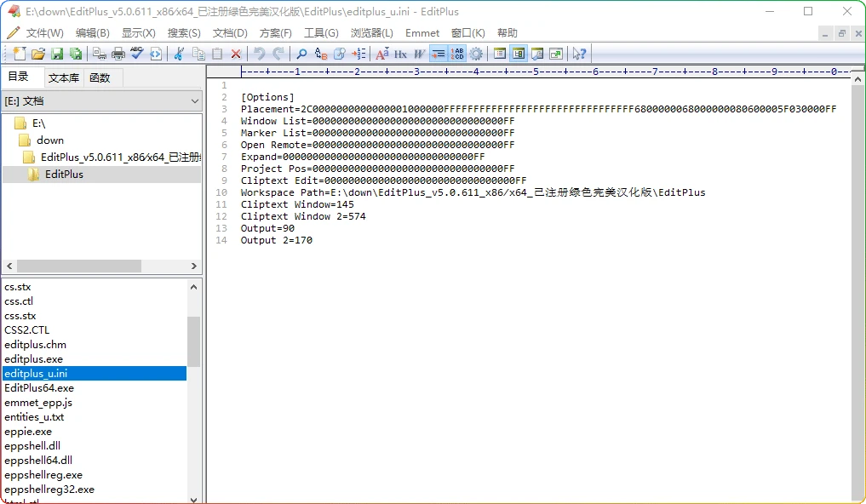Select emmet_epp.js in file list
The width and height of the screenshot is (866, 504).
point(38,403)
